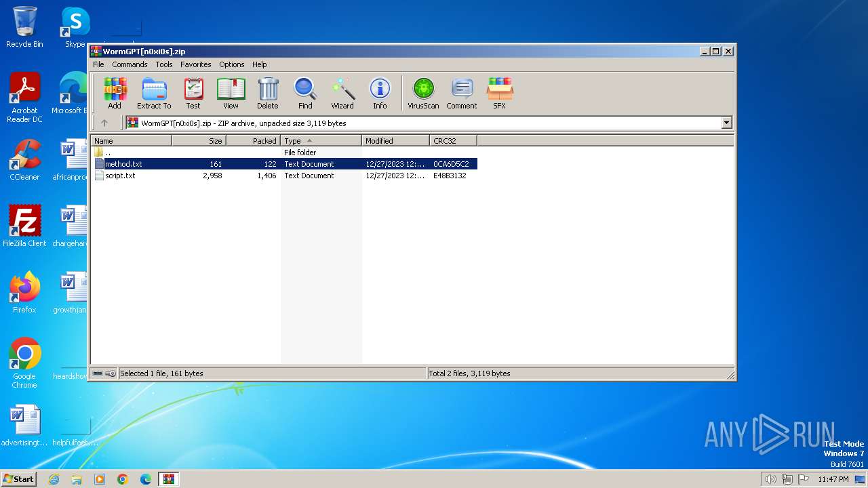Screen dimensions: 868x488
Task: Click the Action Center flag icon
Action: point(804,479)
